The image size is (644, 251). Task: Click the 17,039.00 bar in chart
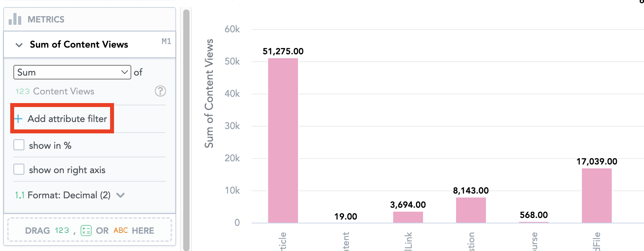coord(596,196)
